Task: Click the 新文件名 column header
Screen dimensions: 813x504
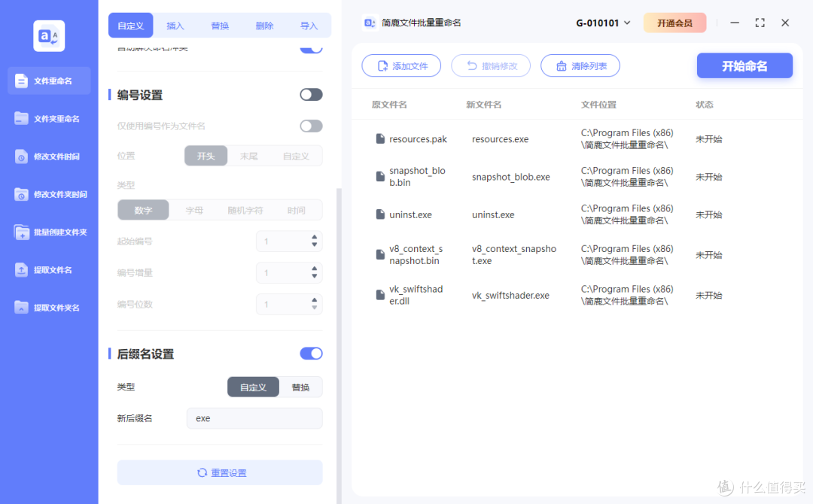Action: 484,105
